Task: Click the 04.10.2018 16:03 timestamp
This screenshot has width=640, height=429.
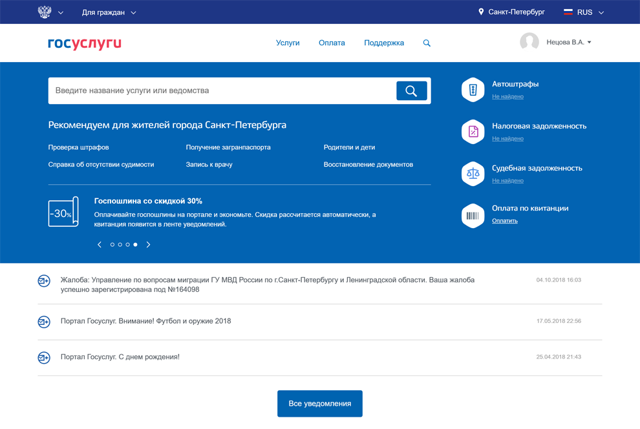Action: [558, 280]
